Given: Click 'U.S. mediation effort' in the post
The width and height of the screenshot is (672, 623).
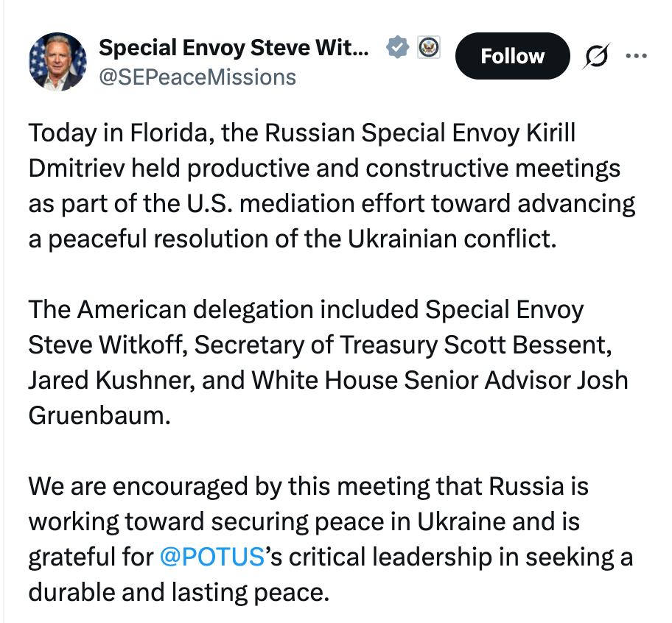Looking at the screenshot, I should click(x=309, y=204).
